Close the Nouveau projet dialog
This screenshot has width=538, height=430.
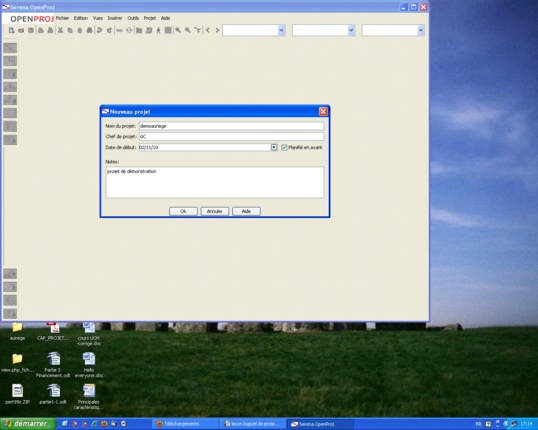(x=323, y=112)
